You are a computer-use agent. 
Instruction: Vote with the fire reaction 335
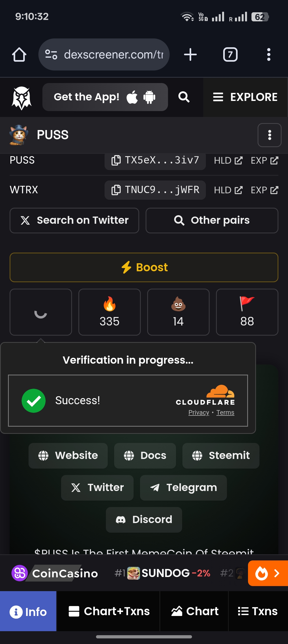click(x=110, y=312)
